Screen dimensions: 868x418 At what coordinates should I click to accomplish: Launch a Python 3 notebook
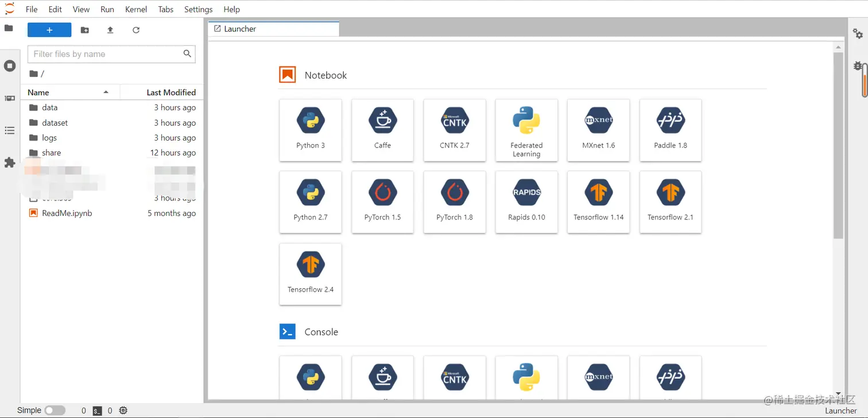[x=311, y=130]
